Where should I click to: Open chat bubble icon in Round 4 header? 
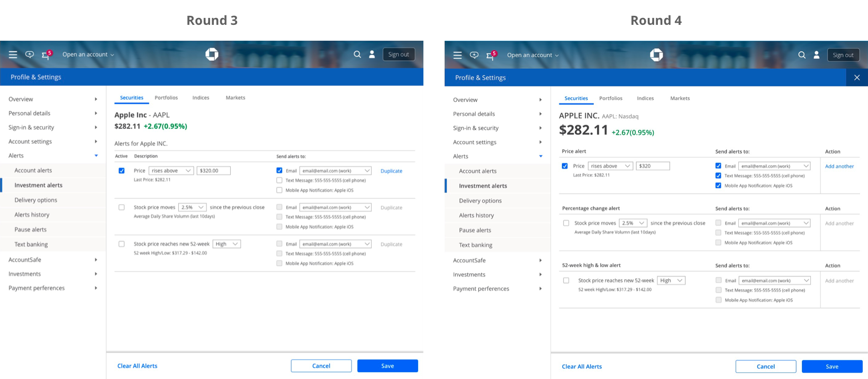pos(474,55)
